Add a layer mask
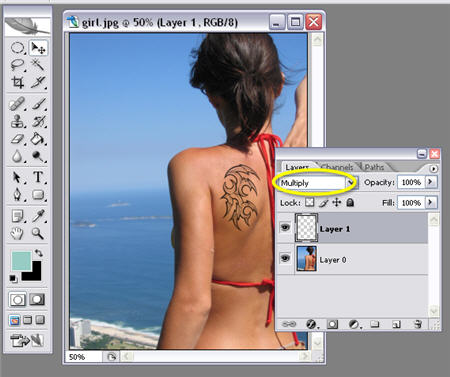This screenshot has width=450, height=377. [x=332, y=324]
